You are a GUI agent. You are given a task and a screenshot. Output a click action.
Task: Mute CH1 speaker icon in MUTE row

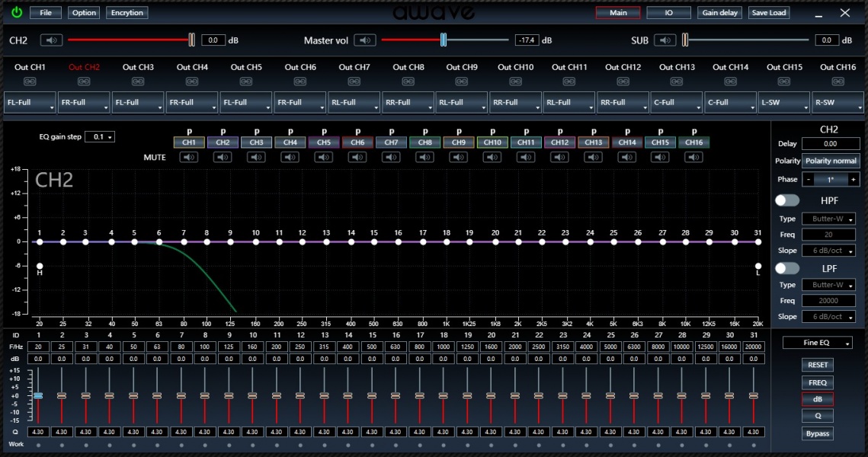(189, 157)
